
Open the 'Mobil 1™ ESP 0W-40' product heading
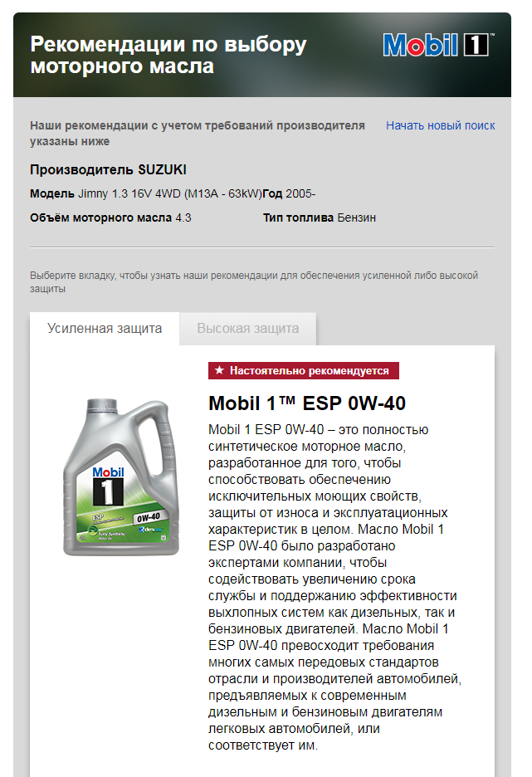pos(307,403)
